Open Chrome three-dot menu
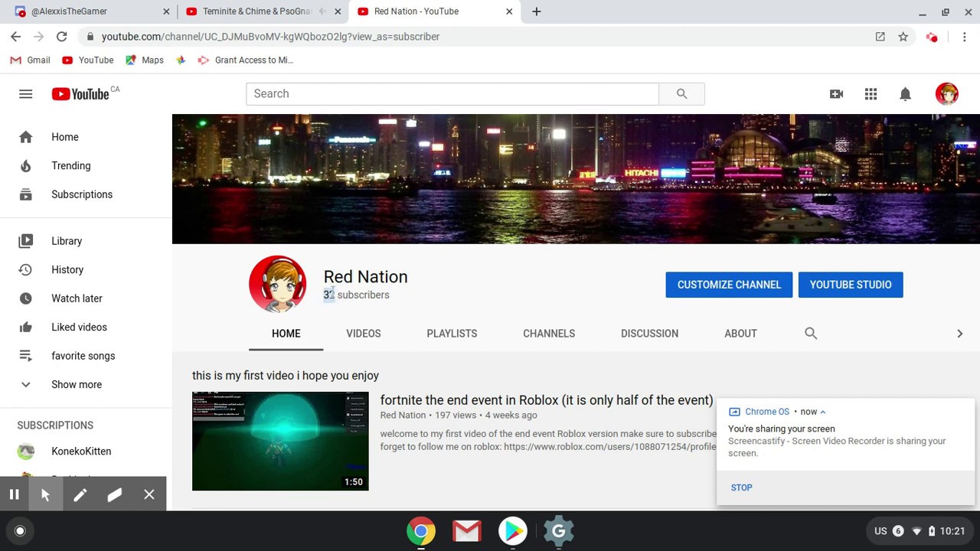The width and height of the screenshot is (980, 551). click(964, 36)
